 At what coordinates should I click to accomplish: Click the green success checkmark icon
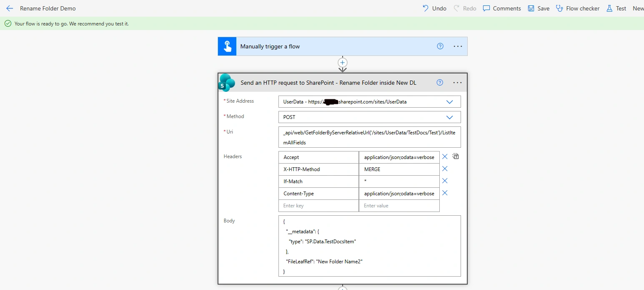[x=8, y=24]
